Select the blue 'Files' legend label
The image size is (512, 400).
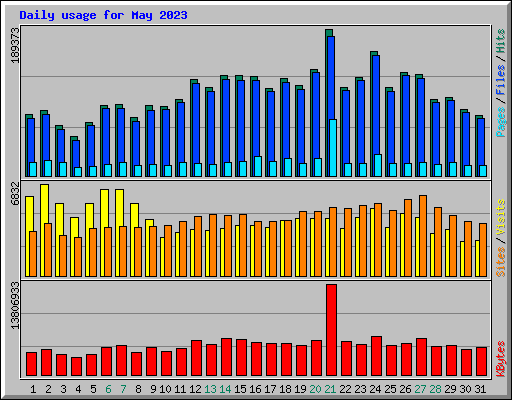tap(501, 80)
